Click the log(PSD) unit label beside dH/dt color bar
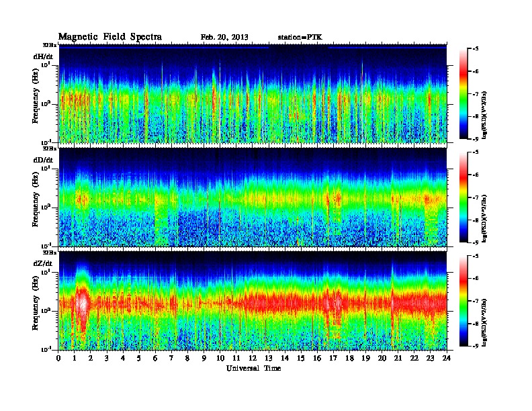This screenshot has height=411, width=532. point(485,115)
